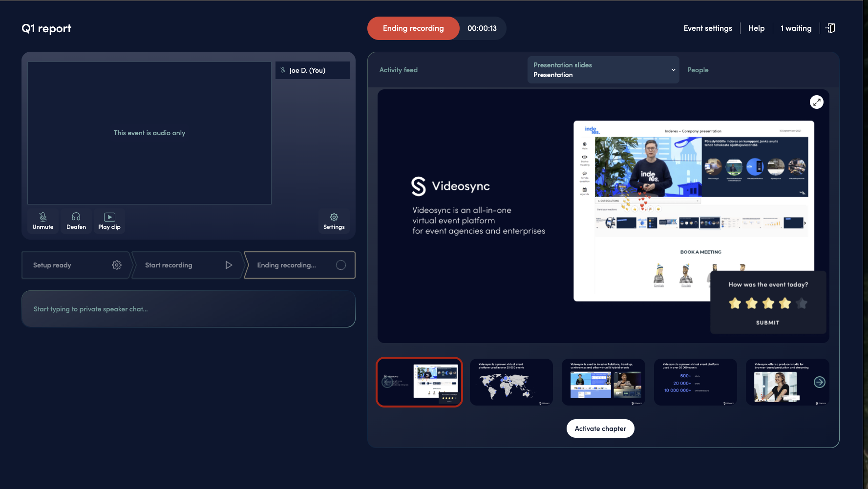The width and height of the screenshot is (868, 489).
Task: Go to next slide thumbnails arrow
Action: point(820,382)
